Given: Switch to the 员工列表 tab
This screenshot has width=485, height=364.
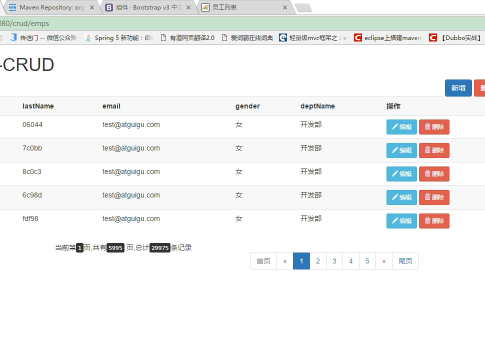Looking at the screenshot, I should (x=245, y=7).
